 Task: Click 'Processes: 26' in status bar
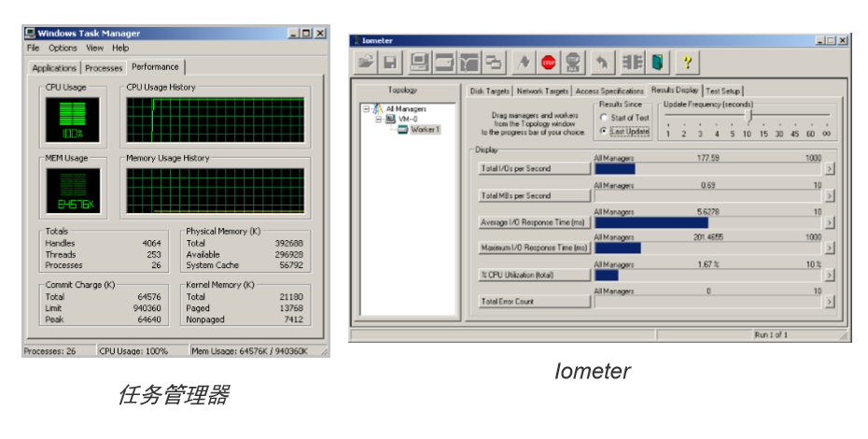pos(49,351)
